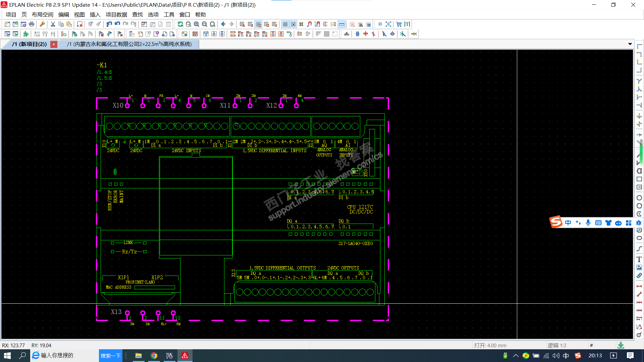Toggle the grid display button

pyautogui.click(x=285, y=24)
